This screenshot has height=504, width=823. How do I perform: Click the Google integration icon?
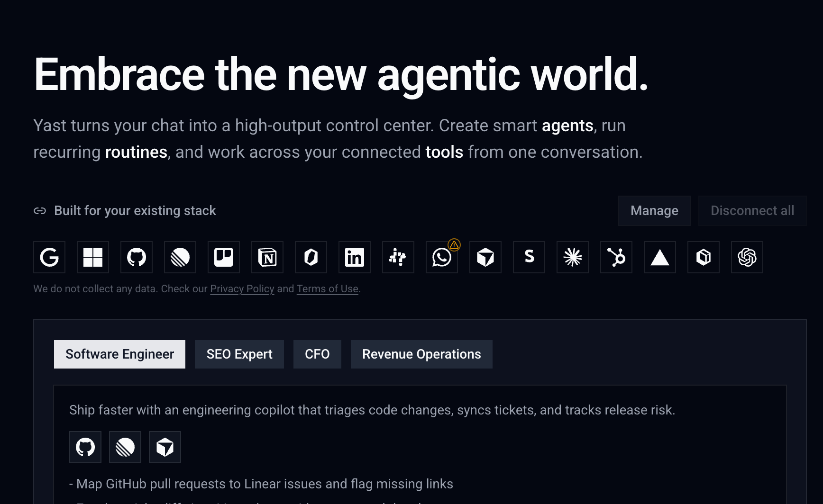[x=49, y=257]
